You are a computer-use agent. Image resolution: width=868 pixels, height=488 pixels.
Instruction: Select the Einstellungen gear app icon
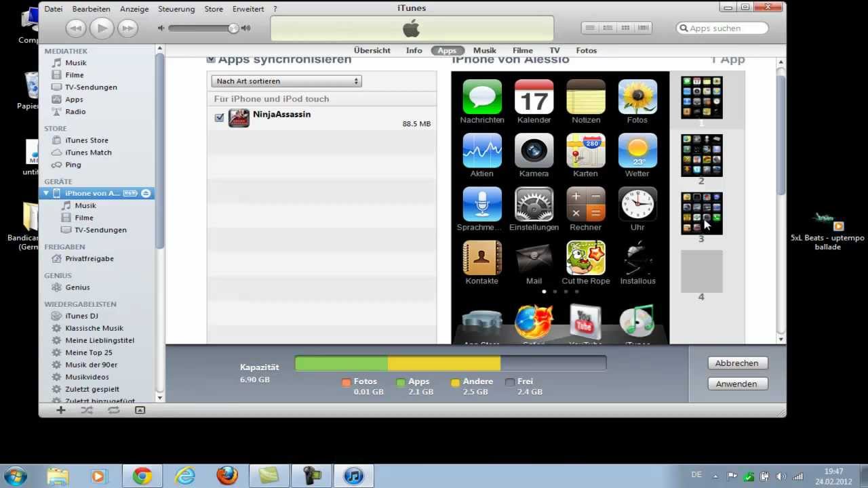tap(534, 204)
